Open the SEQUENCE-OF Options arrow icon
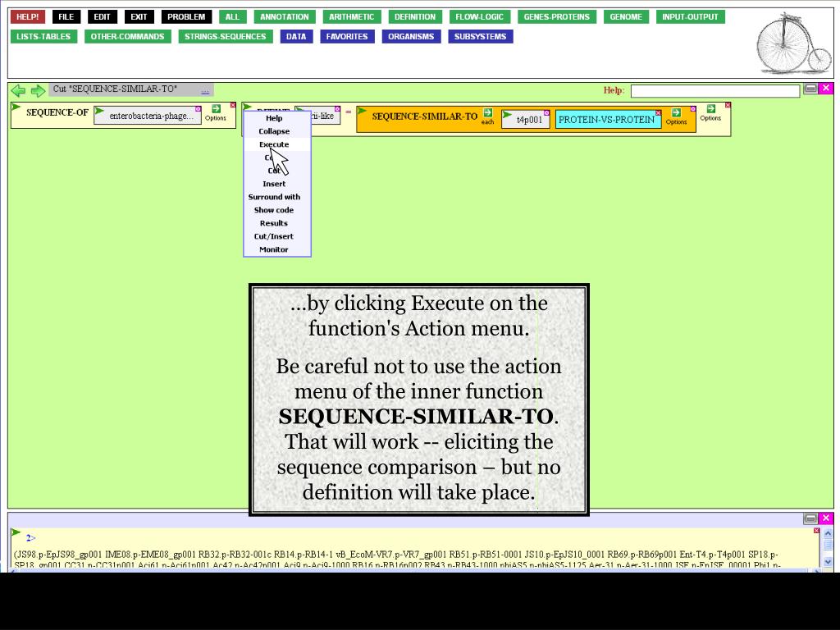The image size is (840, 630). (x=216, y=109)
